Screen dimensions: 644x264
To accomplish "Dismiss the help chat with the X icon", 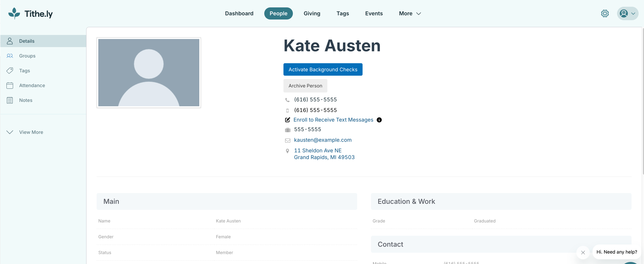I will point(583,252).
